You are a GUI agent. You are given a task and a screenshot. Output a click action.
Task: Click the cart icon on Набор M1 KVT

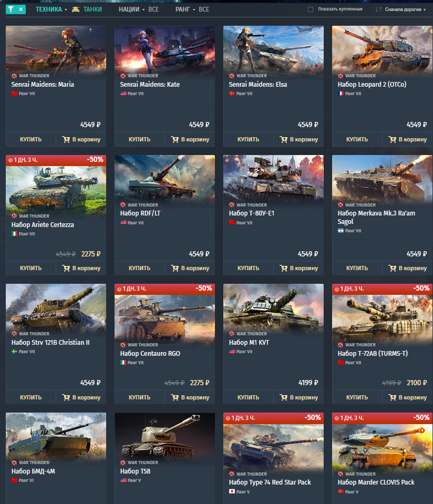(284, 397)
